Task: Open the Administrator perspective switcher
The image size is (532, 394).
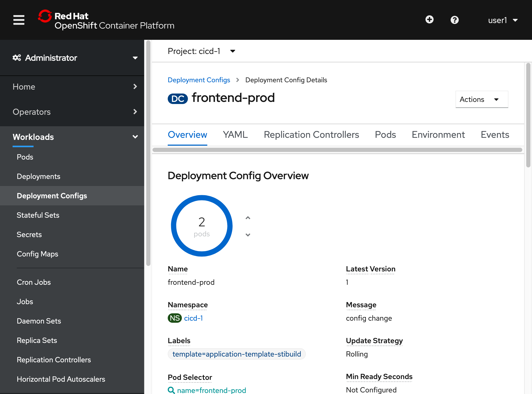Action: 72,58
